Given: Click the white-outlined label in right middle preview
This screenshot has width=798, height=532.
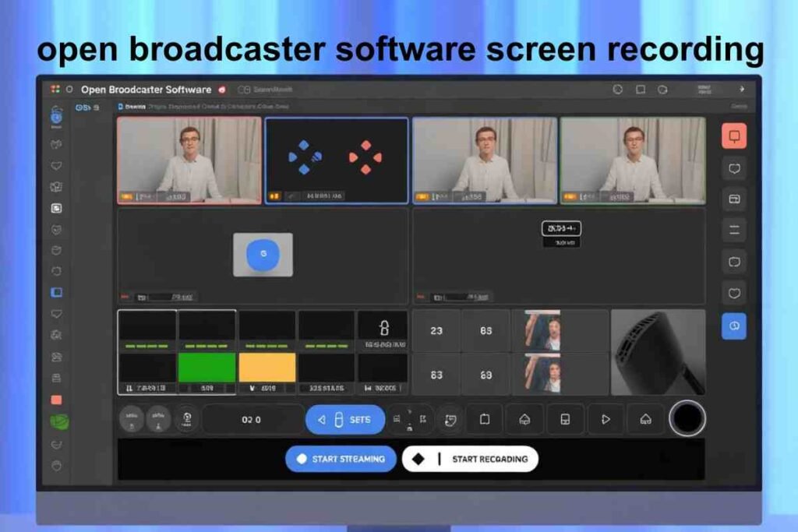Looking at the screenshot, I should click(x=561, y=228).
